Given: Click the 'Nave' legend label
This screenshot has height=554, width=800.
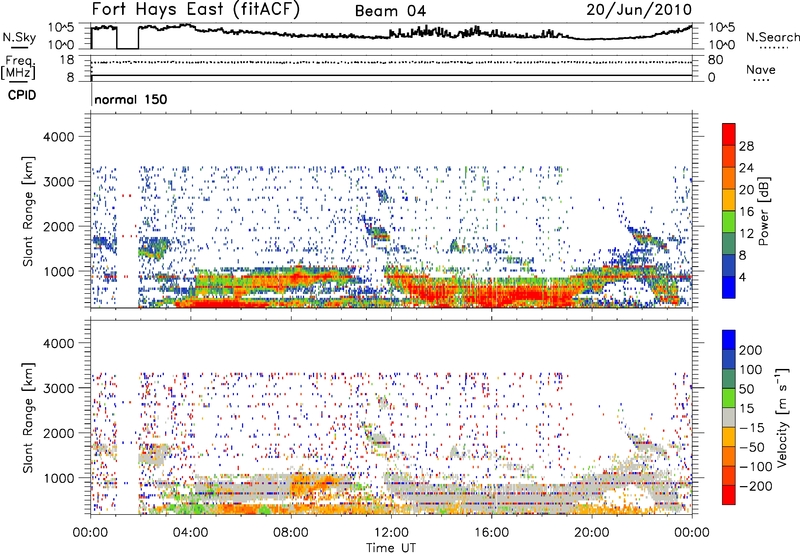Looking at the screenshot, I should pyautogui.click(x=761, y=70).
